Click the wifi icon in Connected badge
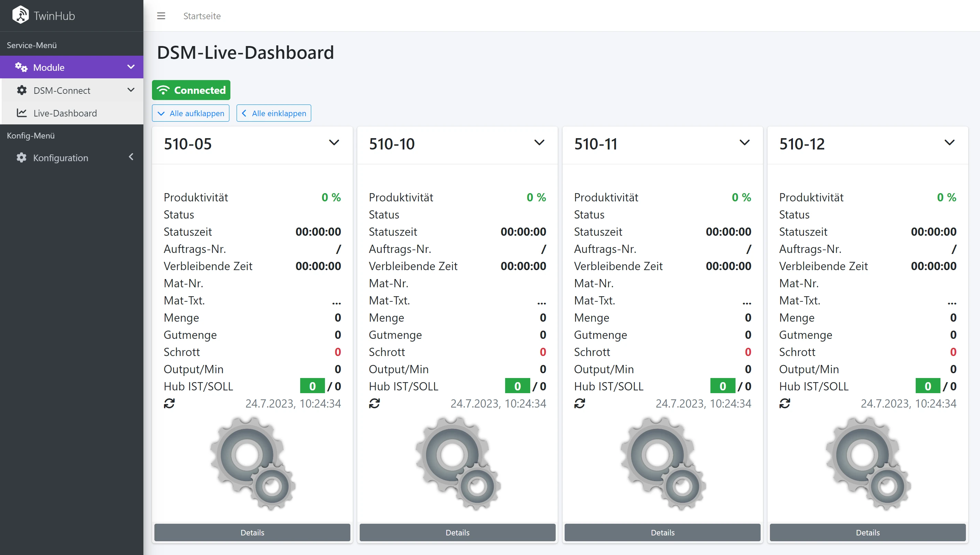 [163, 90]
